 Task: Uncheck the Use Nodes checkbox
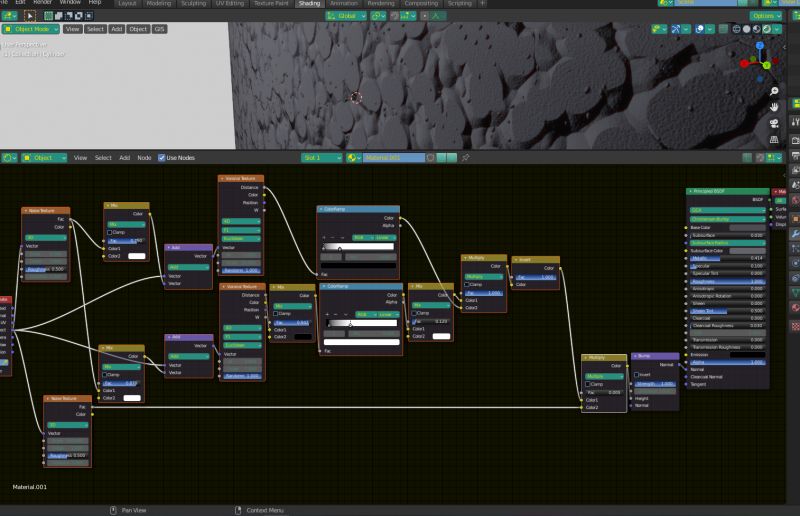click(x=162, y=158)
